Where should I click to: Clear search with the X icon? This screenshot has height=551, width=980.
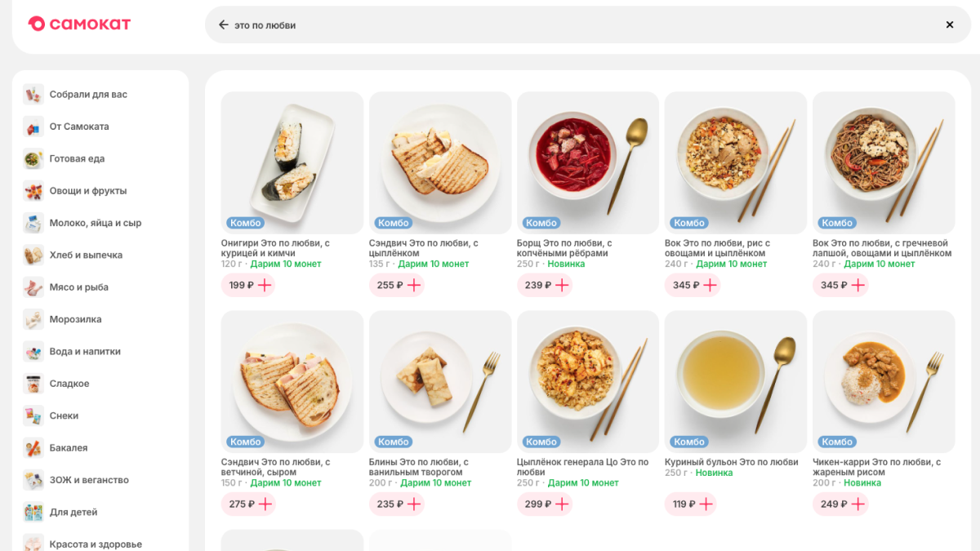[x=950, y=25]
